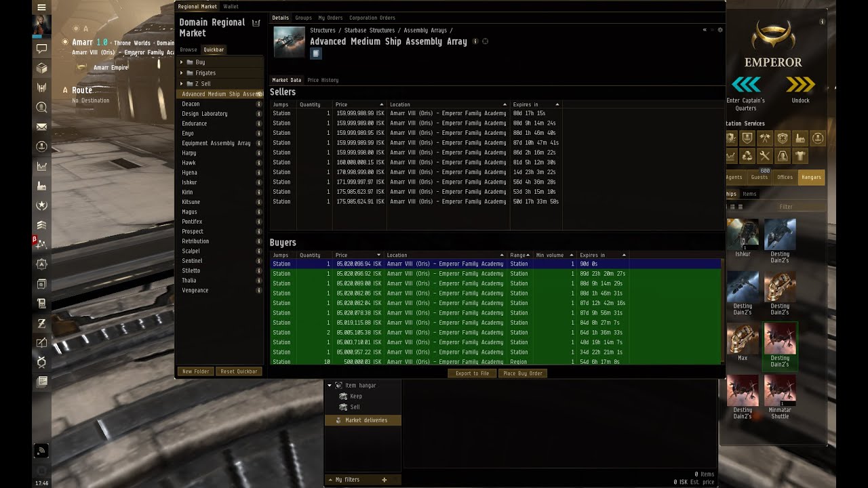
Task: Open the Corporation Orders tab
Action: 372,18
